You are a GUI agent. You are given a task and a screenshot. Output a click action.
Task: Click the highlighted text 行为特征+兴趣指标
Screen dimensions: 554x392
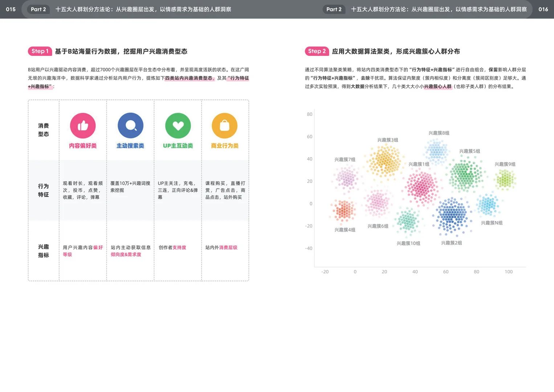click(x=238, y=78)
